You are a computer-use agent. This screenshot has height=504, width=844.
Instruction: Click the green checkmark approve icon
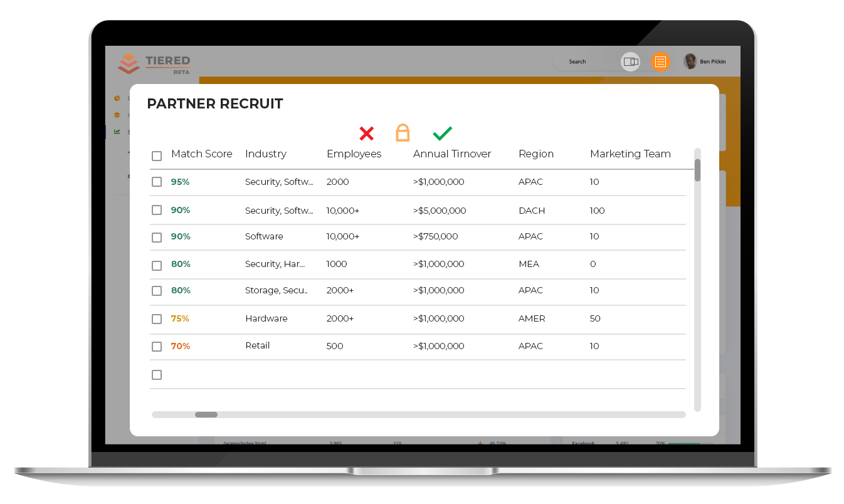pos(442,133)
